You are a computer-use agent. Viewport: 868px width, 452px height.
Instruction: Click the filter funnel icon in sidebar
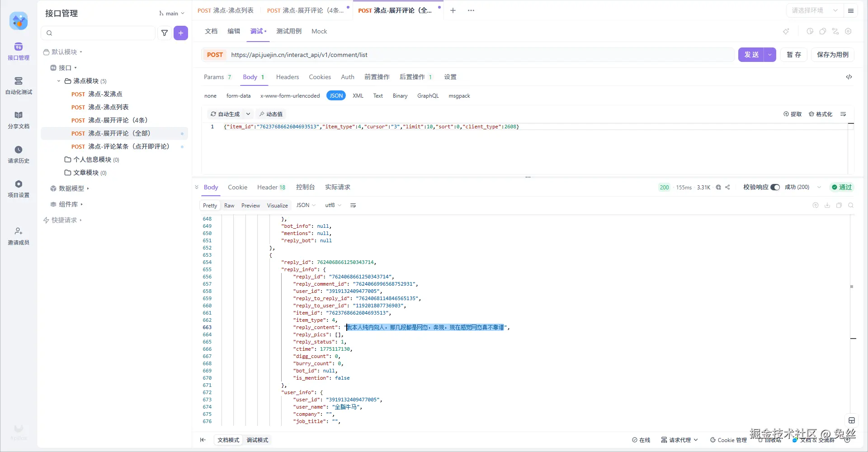point(165,33)
